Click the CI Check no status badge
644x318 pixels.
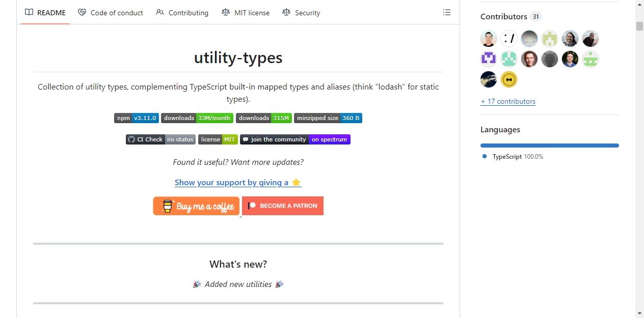(161, 139)
